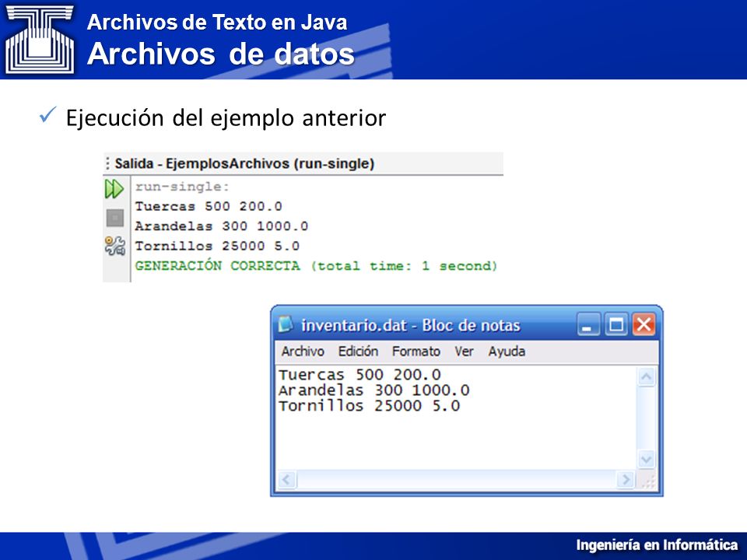The width and height of the screenshot is (747, 560).
Task: Click the slide title 'Archivos de datos'
Action: [x=220, y=54]
